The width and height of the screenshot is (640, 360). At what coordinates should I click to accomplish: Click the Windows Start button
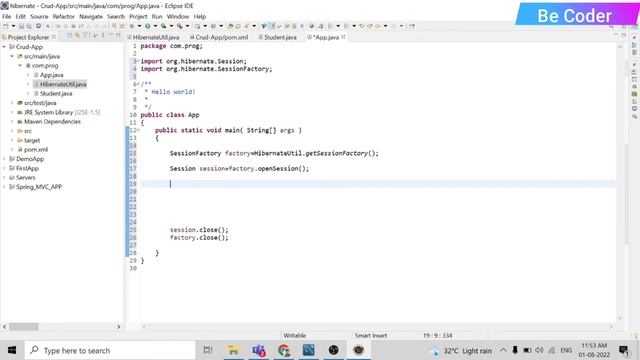(12, 350)
